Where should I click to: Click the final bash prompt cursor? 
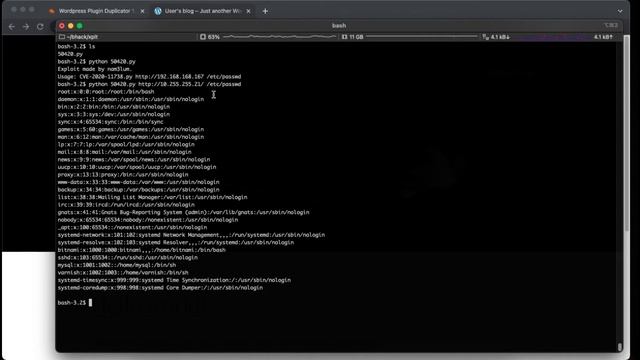point(90,302)
